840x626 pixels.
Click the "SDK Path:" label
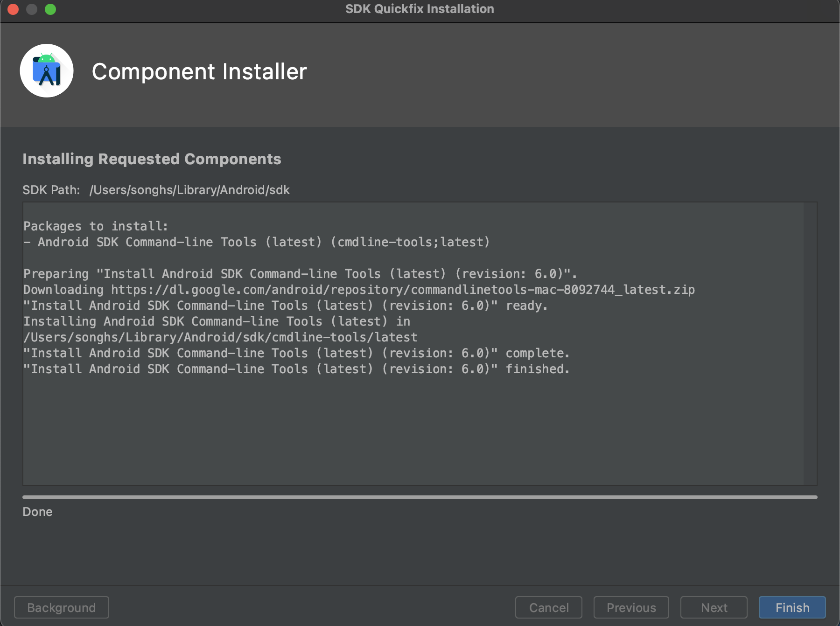point(51,190)
